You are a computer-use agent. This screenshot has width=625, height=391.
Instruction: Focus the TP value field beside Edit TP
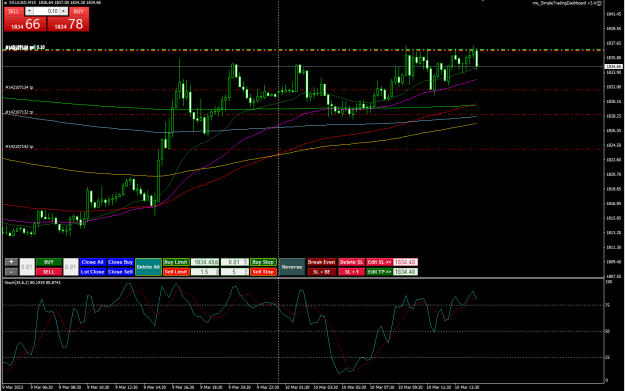click(x=405, y=272)
